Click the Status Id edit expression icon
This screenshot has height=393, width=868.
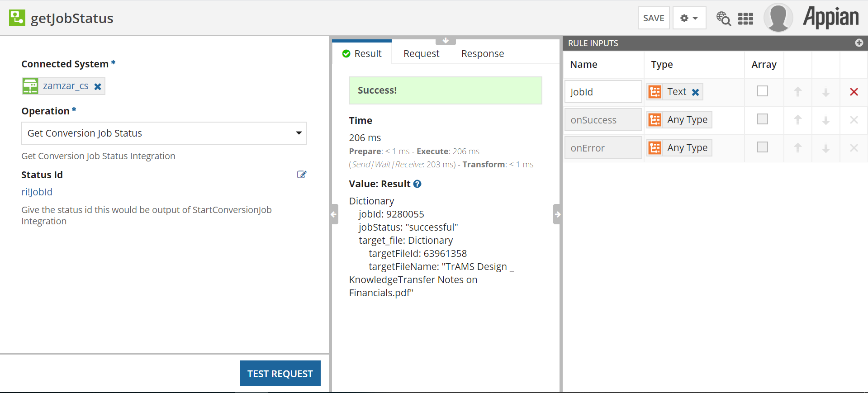point(302,175)
